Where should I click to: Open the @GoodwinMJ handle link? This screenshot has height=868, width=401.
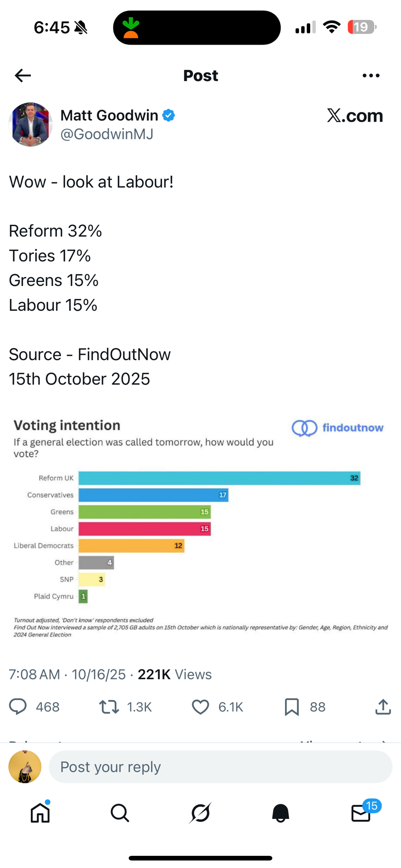[x=107, y=134]
